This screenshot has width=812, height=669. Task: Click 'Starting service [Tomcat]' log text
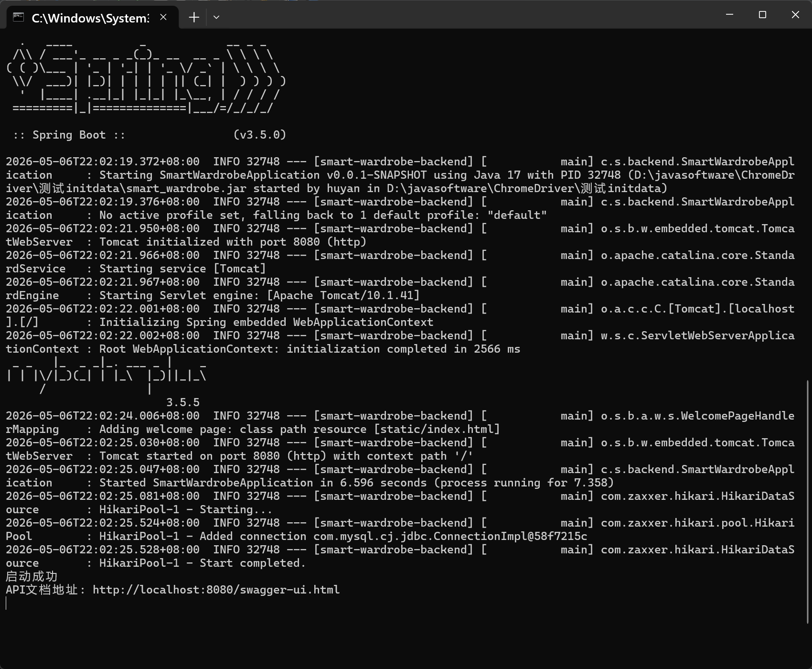pos(182,269)
